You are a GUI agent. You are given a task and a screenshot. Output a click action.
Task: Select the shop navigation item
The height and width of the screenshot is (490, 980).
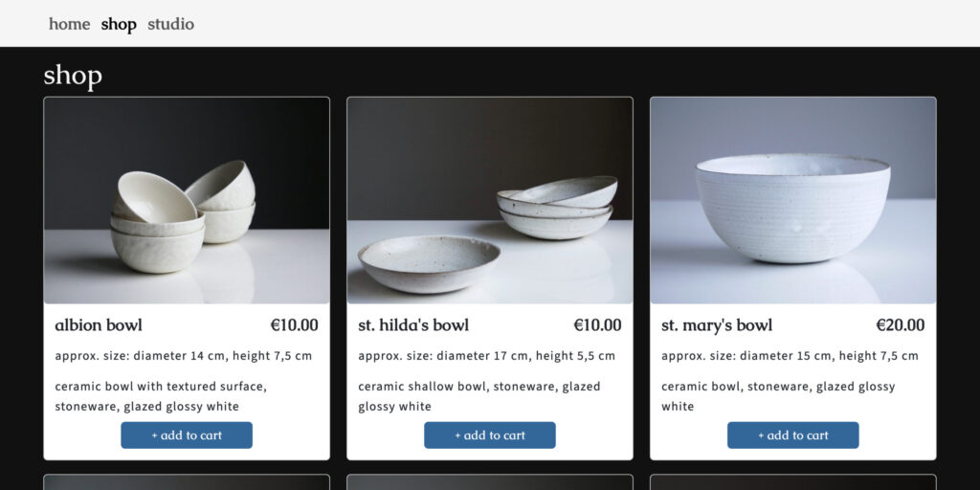pos(119,24)
